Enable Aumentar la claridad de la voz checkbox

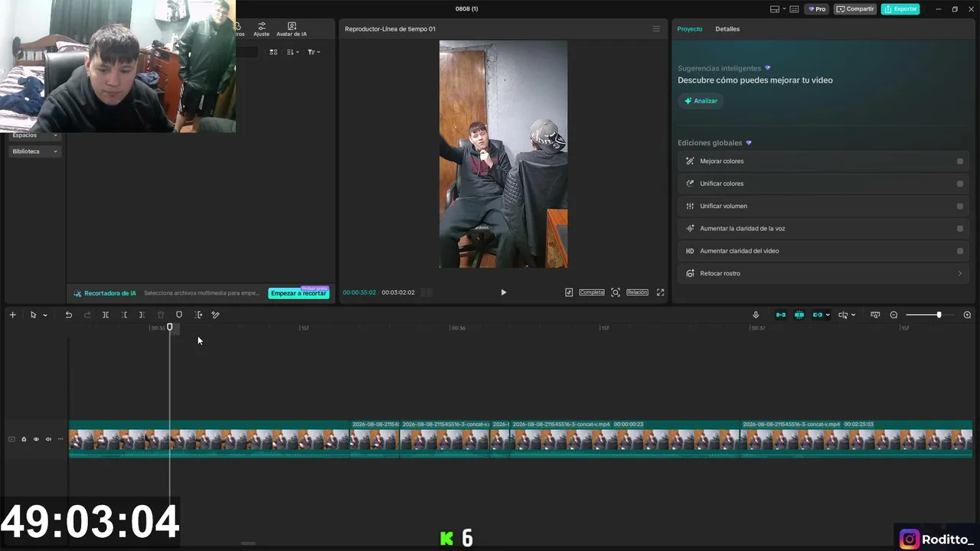point(960,228)
